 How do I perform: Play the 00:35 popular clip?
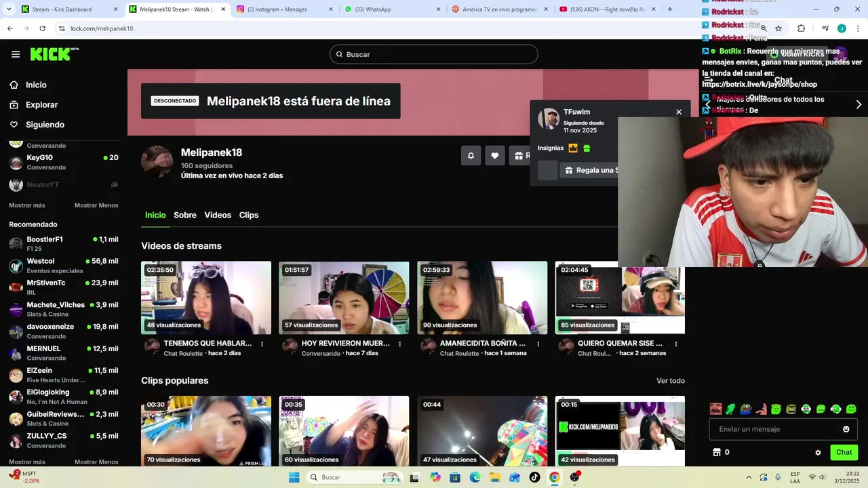pyautogui.click(x=344, y=431)
